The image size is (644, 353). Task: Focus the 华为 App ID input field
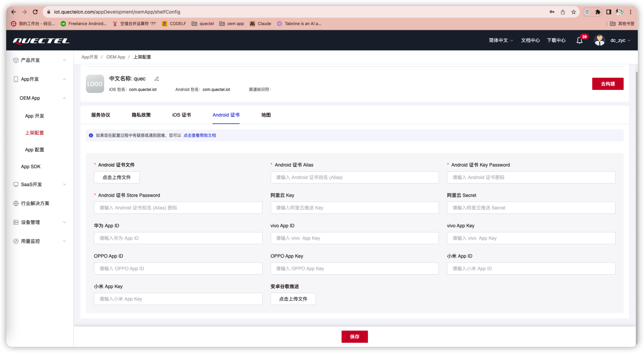178,238
